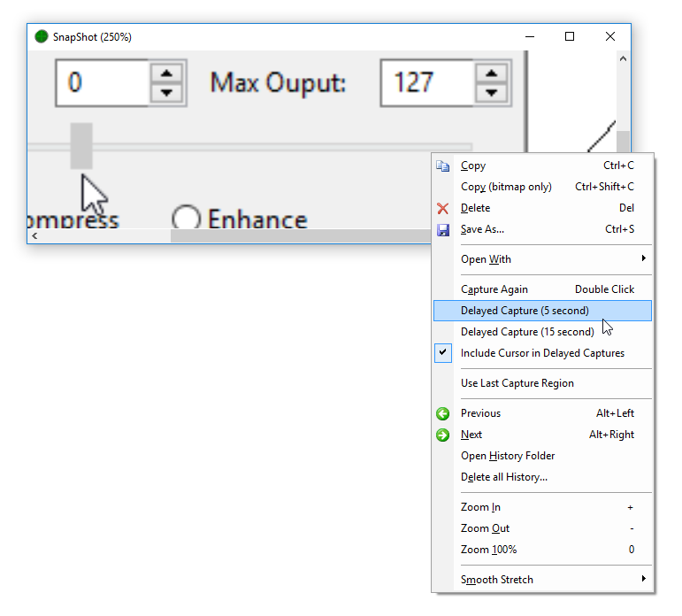The height and width of the screenshot is (616, 682).
Task: Toggle Include Cursor in Delayed Captures checkmark
Action: (443, 353)
